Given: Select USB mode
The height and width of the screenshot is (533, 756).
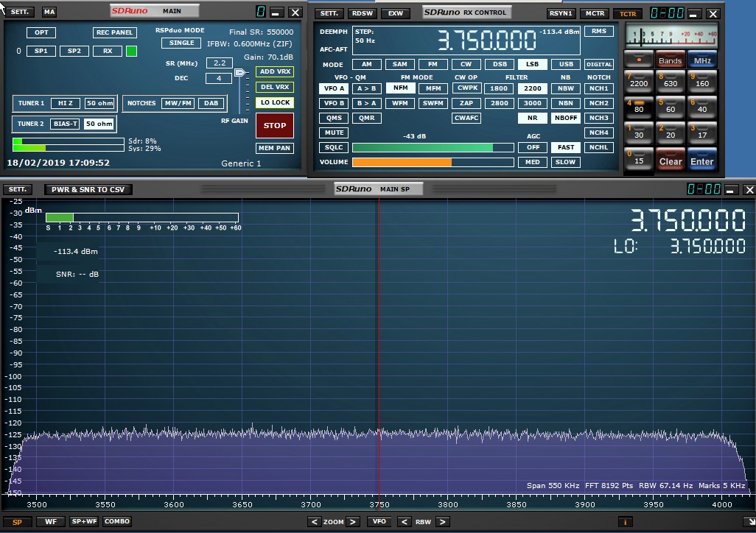Looking at the screenshot, I should [566, 64].
